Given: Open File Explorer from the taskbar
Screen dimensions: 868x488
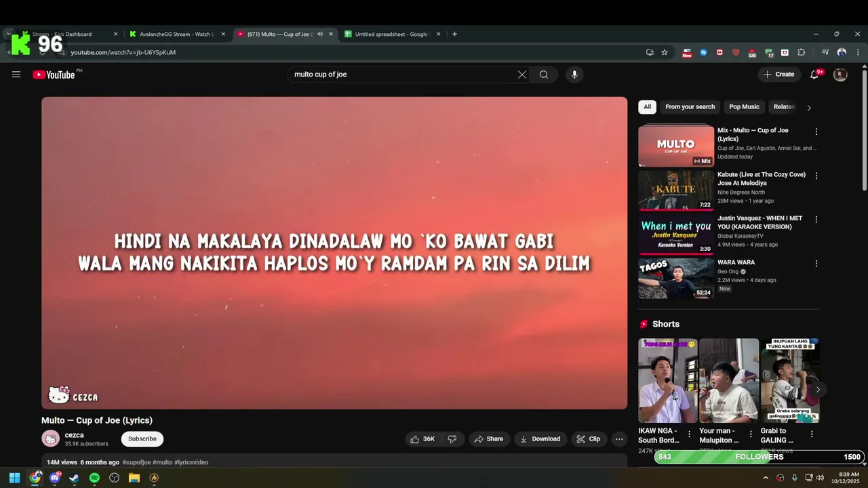Looking at the screenshot, I should (134, 478).
